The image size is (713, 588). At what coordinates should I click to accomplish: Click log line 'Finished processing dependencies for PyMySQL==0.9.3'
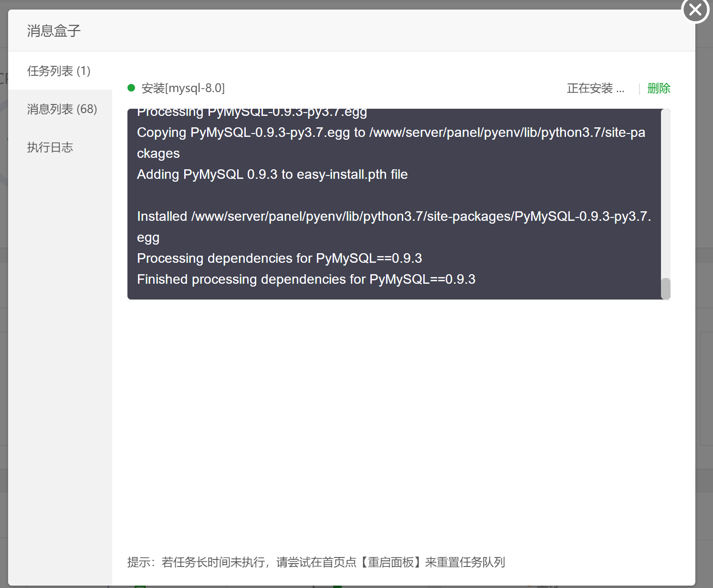point(306,279)
